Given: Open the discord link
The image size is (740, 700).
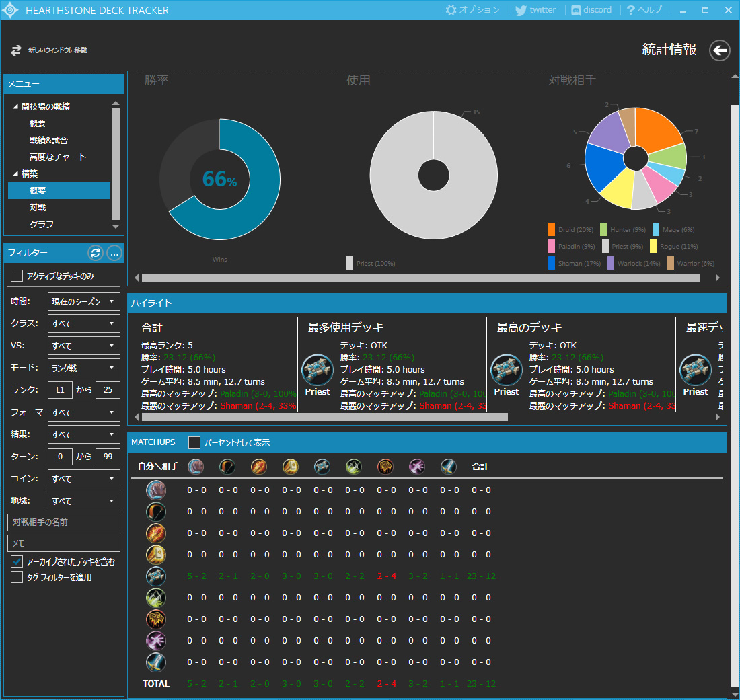Looking at the screenshot, I should point(591,10).
